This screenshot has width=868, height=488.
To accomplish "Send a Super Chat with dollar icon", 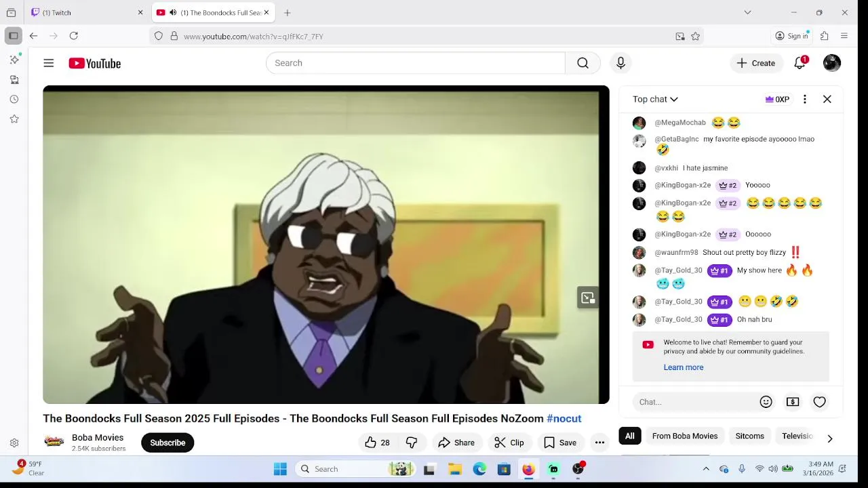I will (793, 402).
